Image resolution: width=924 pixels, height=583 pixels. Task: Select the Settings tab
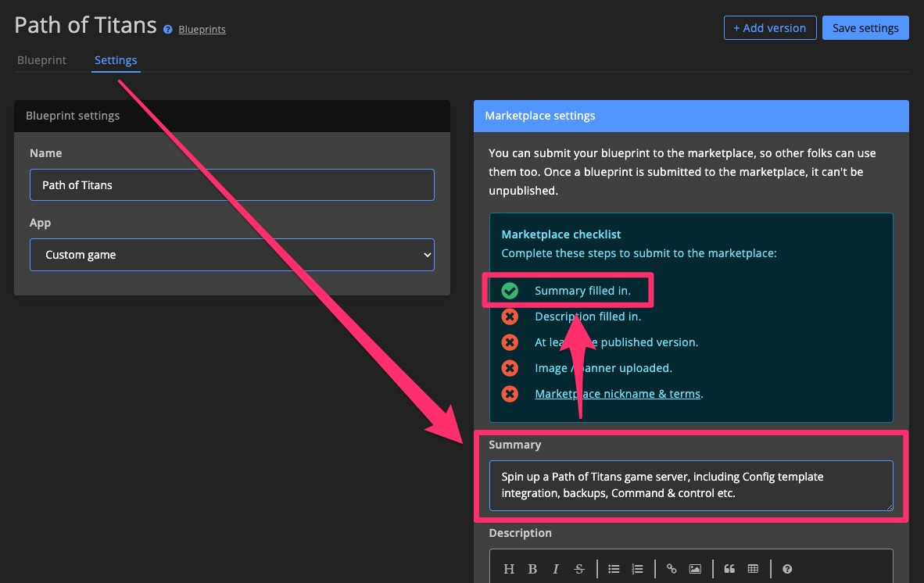(x=115, y=60)
